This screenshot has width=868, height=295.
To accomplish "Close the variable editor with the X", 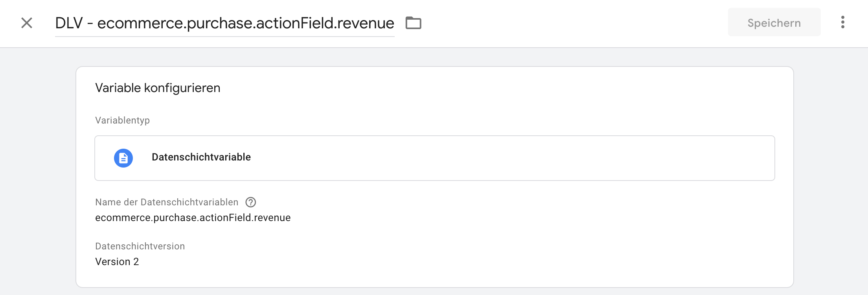I will tap(27, 23).
